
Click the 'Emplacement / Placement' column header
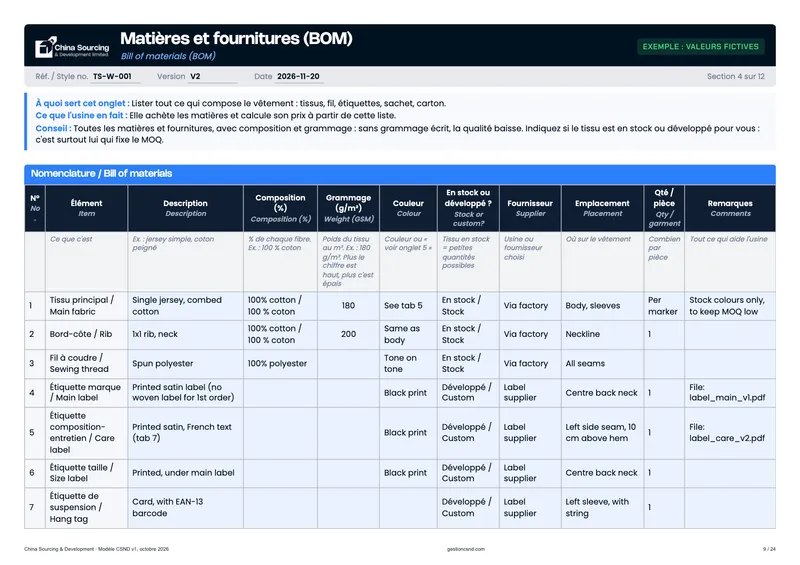[602, 208]
